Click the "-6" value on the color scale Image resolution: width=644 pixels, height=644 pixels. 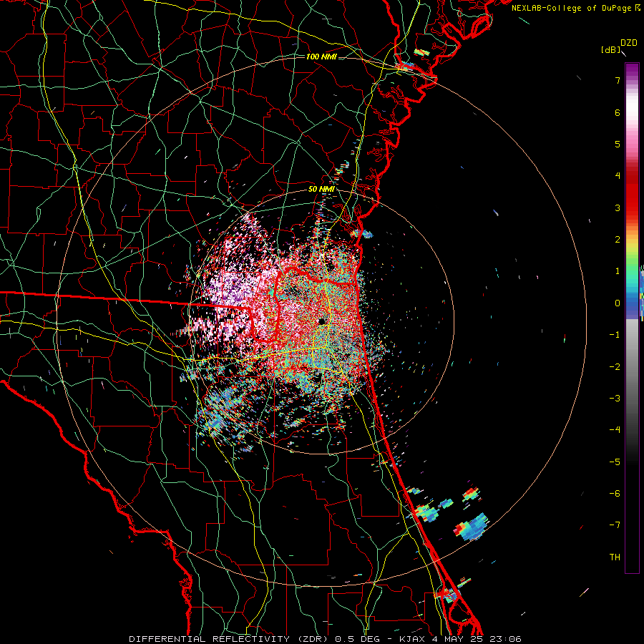pyautogui.click(x=615, y=493)
